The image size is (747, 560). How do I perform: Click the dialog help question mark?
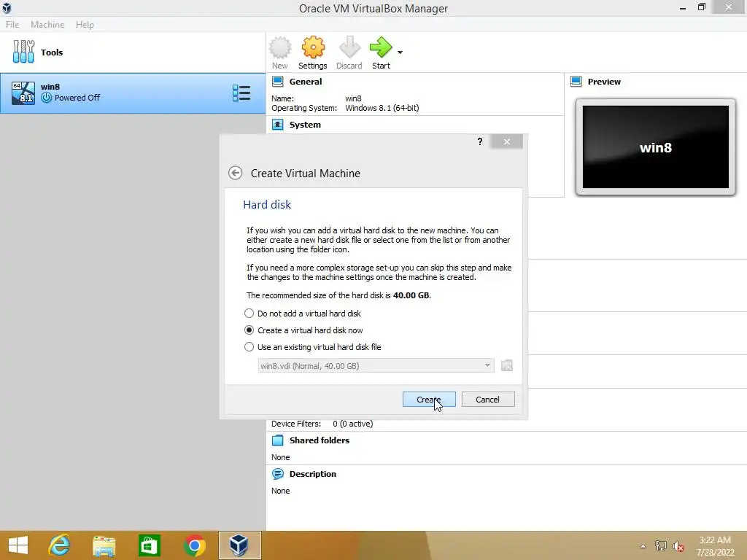click(x=480, y=141)
